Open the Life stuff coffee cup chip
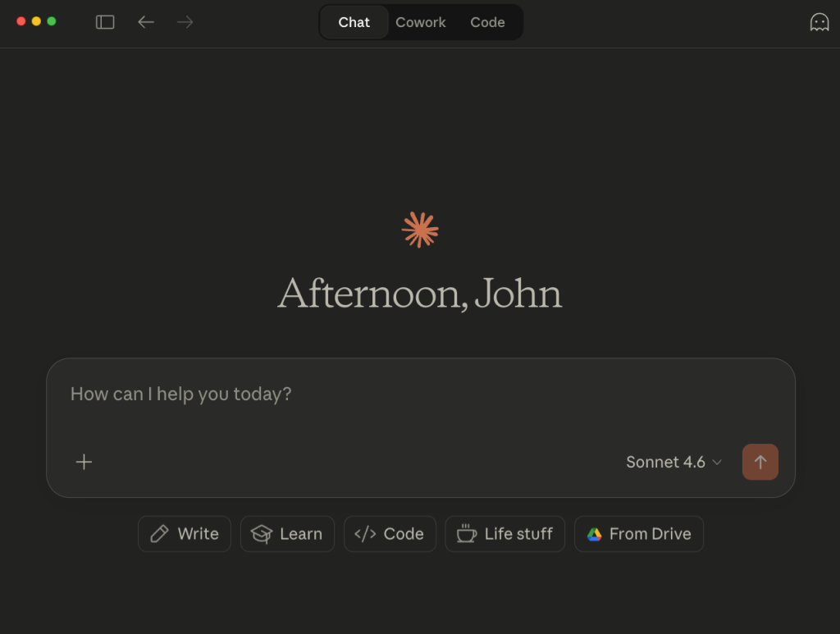840x634 pixels. click(x=504, y=534)
